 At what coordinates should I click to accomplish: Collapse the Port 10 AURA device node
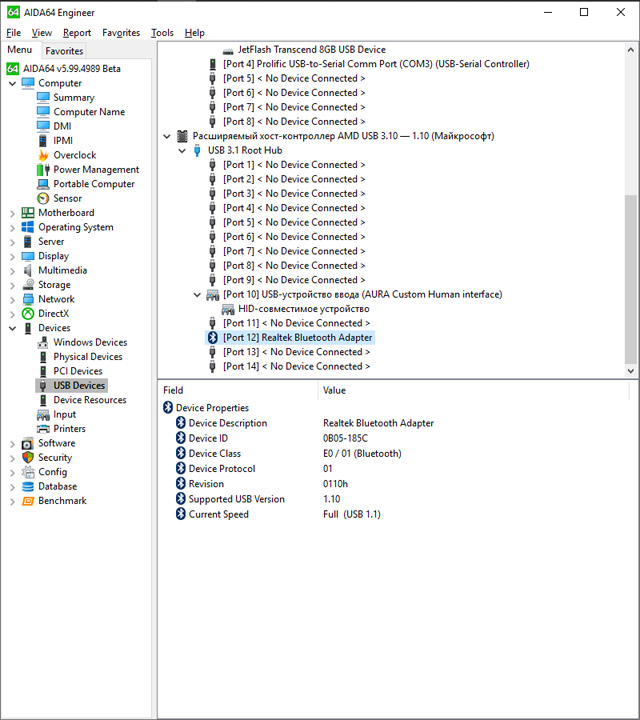click(x=197, y=295)
